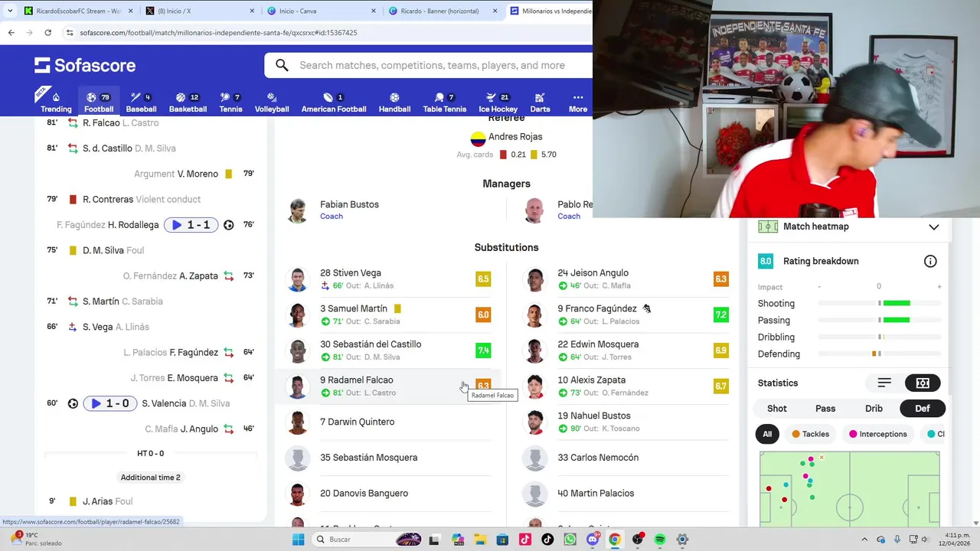Click Nahuel Bustos' player avatar
The width and height of the screenshot is (980, 551).
click(x=535, y=422)
